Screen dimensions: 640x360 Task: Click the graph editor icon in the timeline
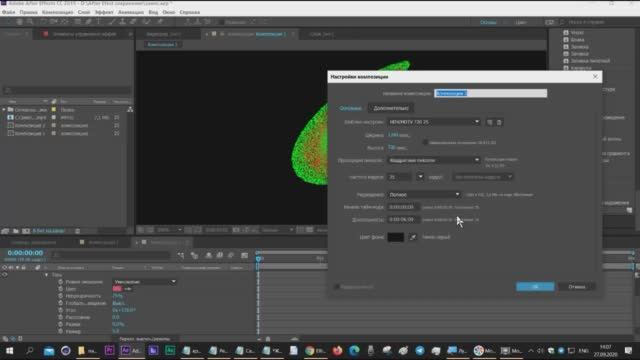coord(244,256)
